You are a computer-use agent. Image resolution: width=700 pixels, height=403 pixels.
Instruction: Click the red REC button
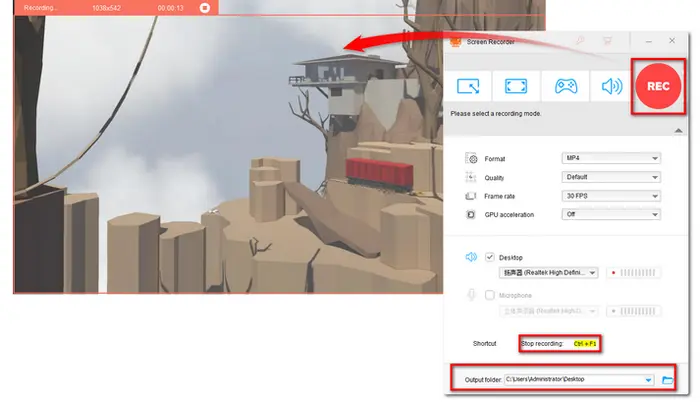[658, 86]
